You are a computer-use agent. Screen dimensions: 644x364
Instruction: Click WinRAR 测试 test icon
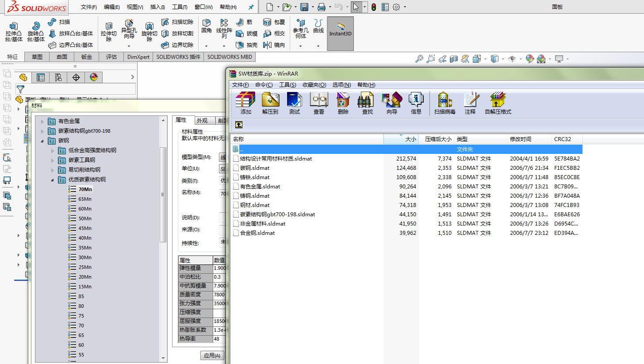tap(295, 103)
